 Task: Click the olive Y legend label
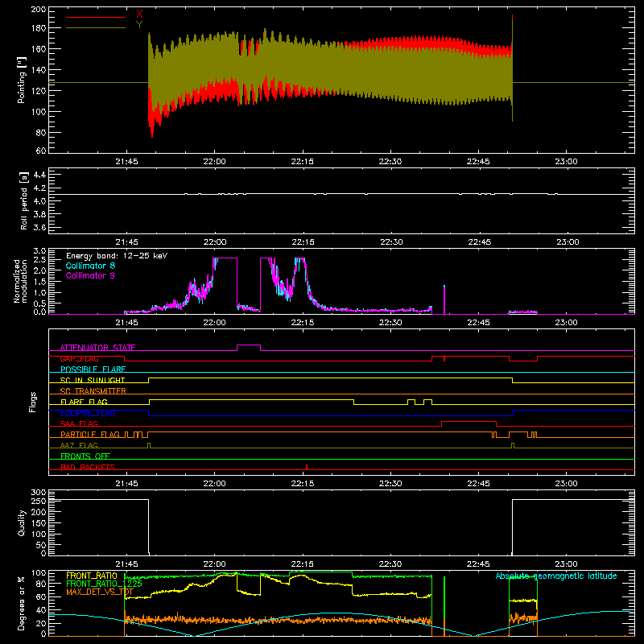[x=139, y=25]
